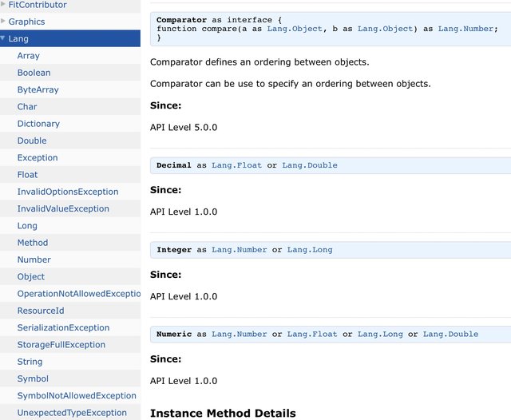
Task: Follow Lang.Long link in Integer typedef
Action: 310,250
